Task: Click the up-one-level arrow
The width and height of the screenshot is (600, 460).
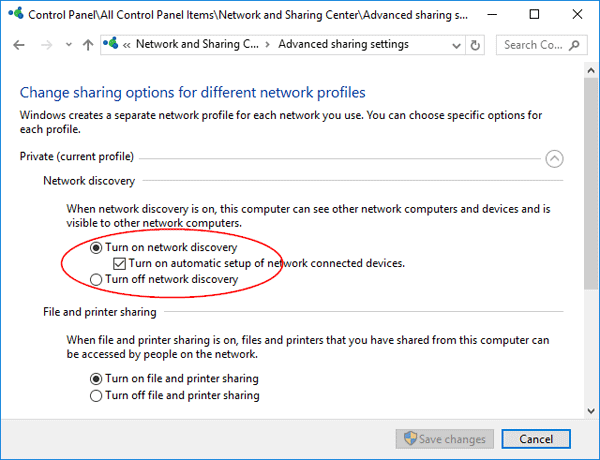Action: [x=88, y=45]
